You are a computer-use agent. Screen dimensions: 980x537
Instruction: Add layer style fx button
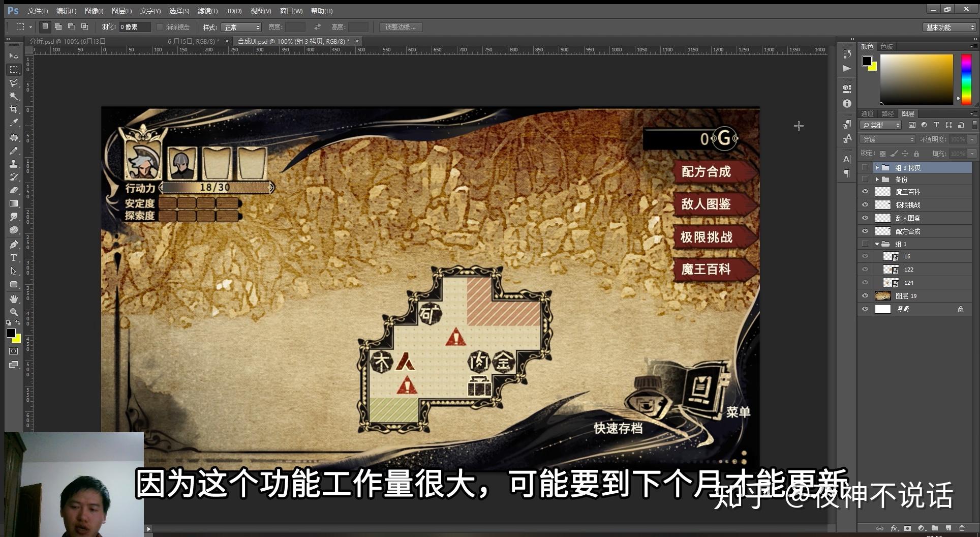[x=894, y=528]
